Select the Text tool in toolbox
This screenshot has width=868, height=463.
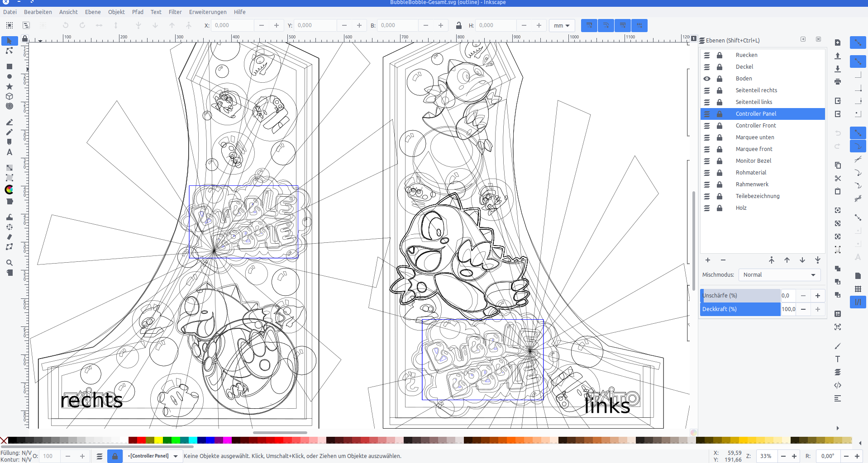click(x=9, y=152)
